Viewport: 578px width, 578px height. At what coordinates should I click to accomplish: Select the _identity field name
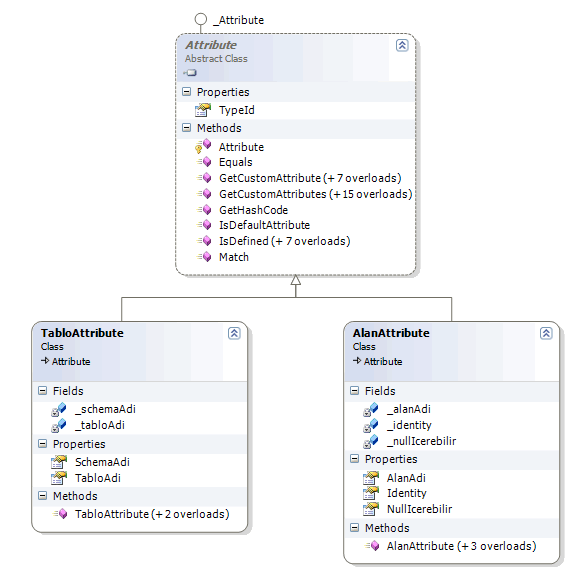pyautogui.click(x=409, y=425)
